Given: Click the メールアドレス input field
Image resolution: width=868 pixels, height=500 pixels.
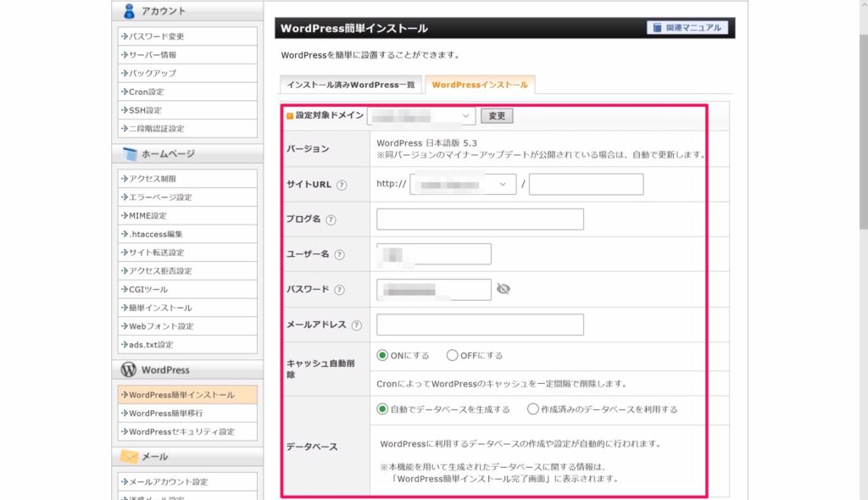Looking at the screenshot, I should [480, 325].
